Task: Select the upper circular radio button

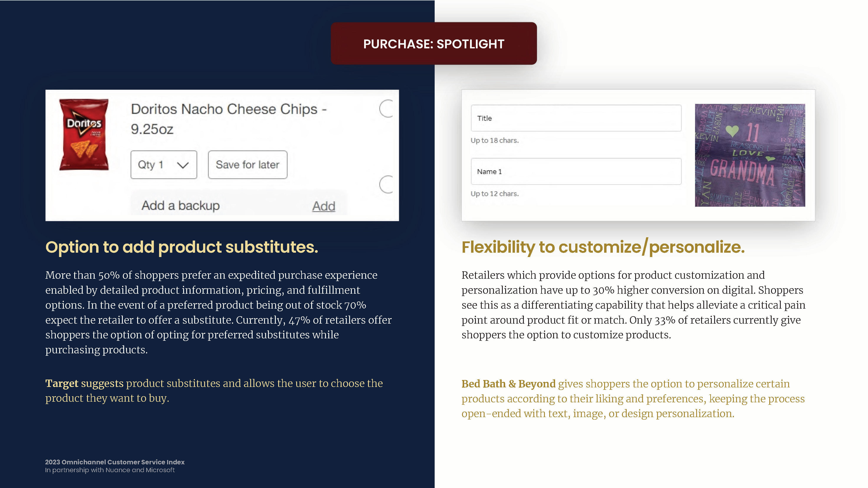Action: (x=386, y=108)
